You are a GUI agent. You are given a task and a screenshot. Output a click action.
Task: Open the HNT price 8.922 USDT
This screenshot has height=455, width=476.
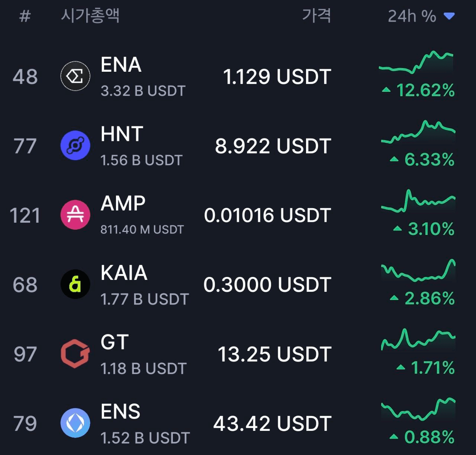pos(273,146)
